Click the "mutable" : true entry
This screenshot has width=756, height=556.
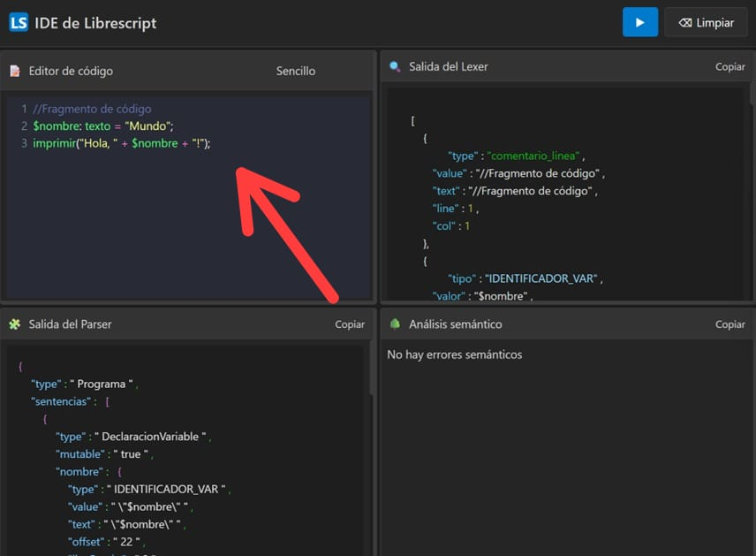click(102, 454)
